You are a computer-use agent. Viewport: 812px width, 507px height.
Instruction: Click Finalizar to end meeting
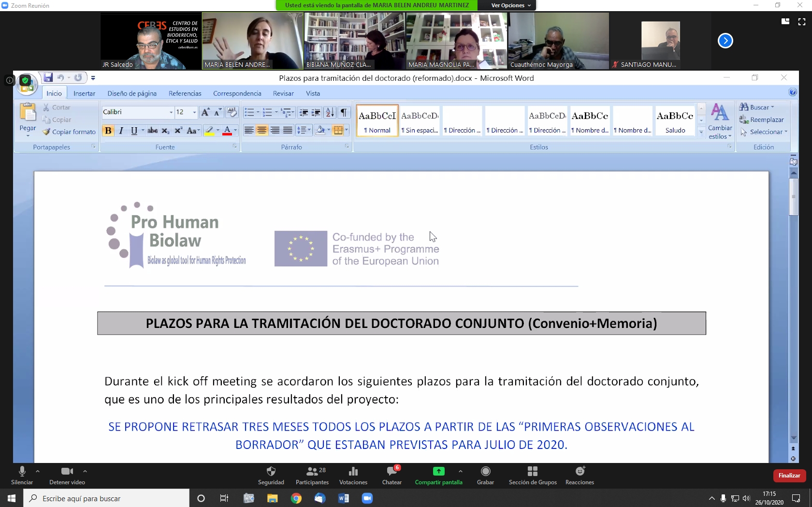[789, 476]
